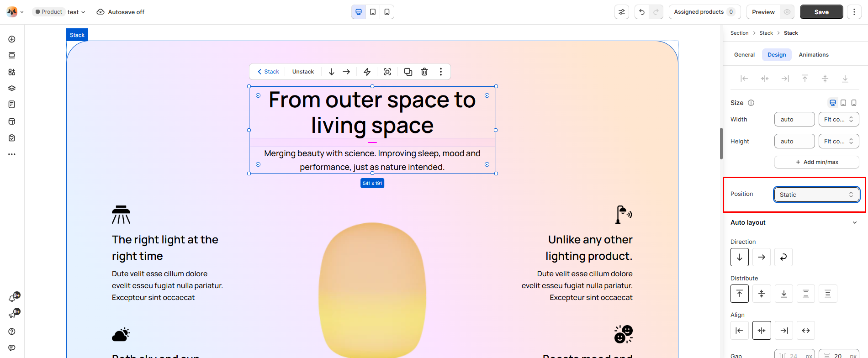Switch to the General tab
This screenshot has height=358, width=868.
744,55
